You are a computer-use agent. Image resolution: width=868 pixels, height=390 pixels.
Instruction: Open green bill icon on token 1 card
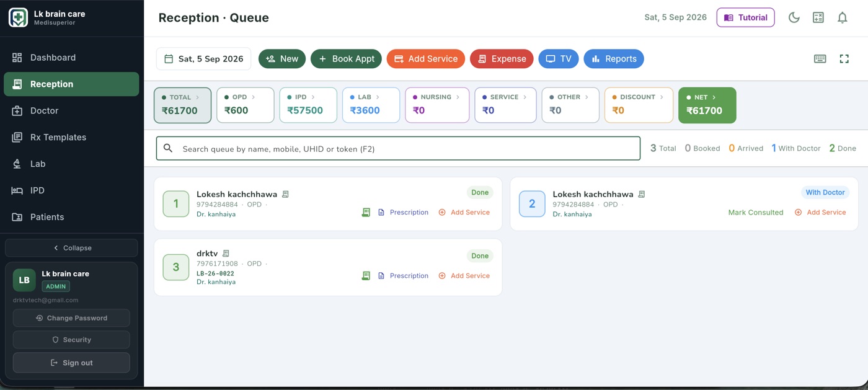[366, 213]
